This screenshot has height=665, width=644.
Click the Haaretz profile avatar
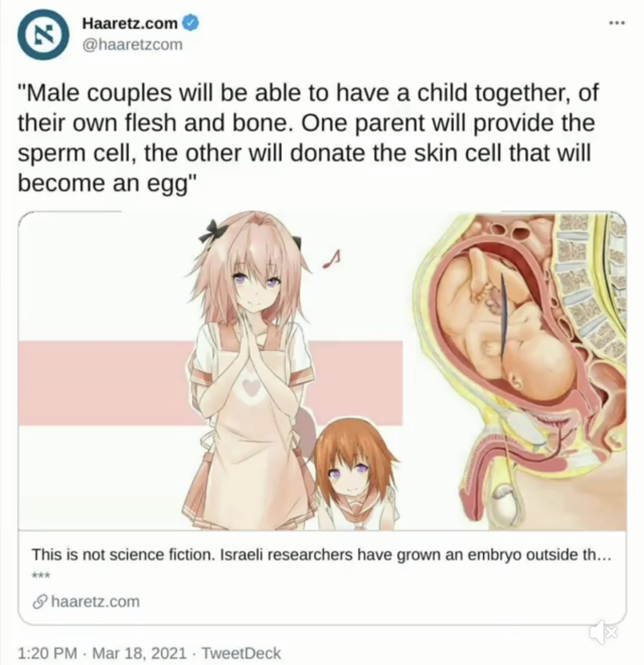coord(44,34)
